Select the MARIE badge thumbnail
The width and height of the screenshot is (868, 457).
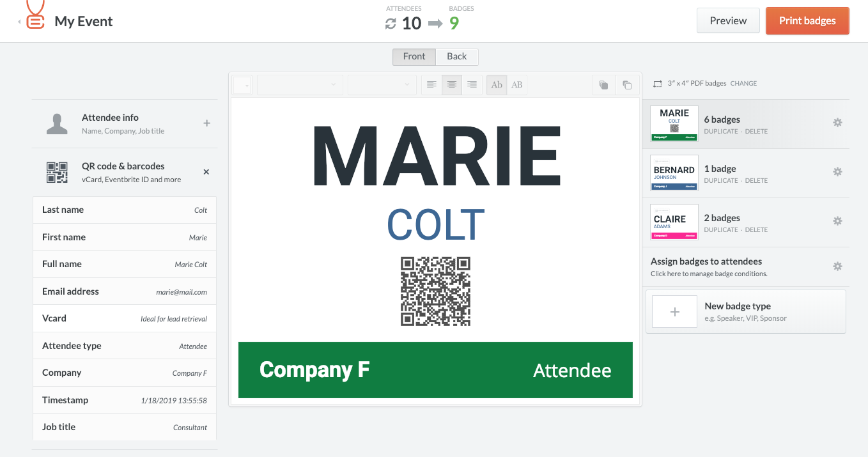point(674,123)
